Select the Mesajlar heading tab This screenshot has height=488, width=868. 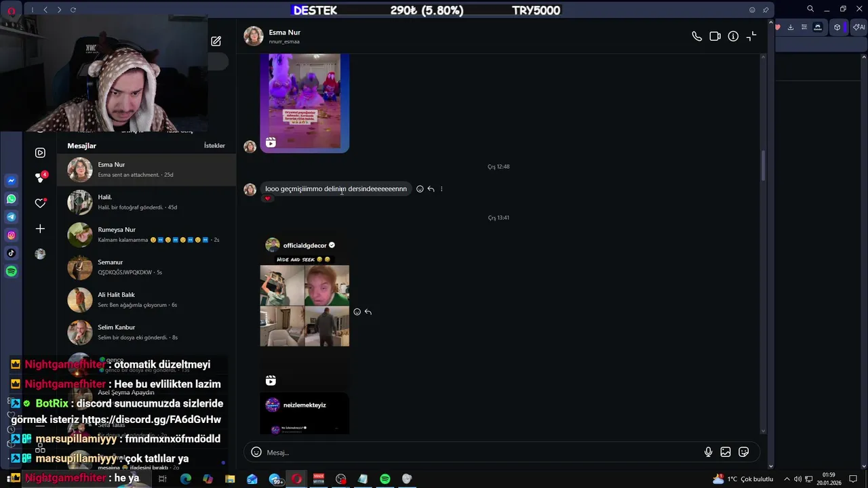tap(81, 146)
